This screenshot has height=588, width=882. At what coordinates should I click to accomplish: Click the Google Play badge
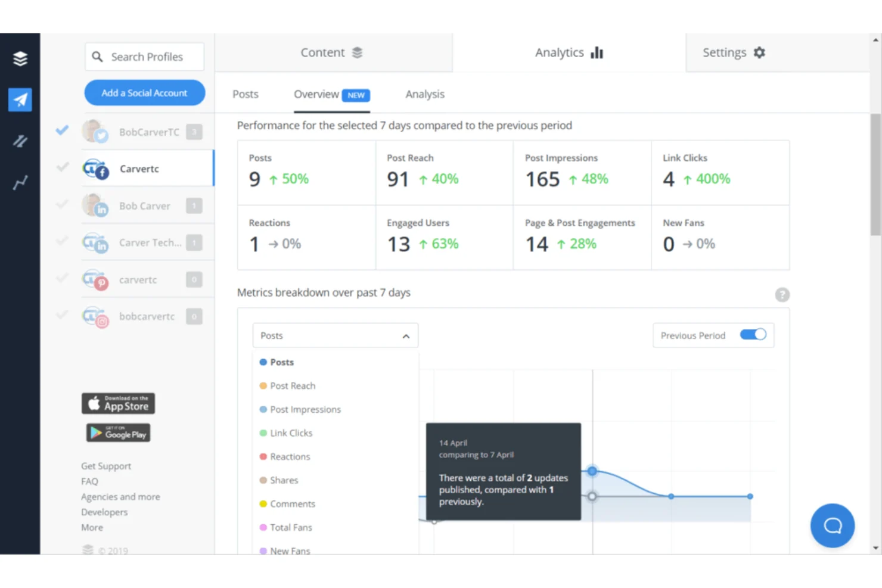[118, 433]
